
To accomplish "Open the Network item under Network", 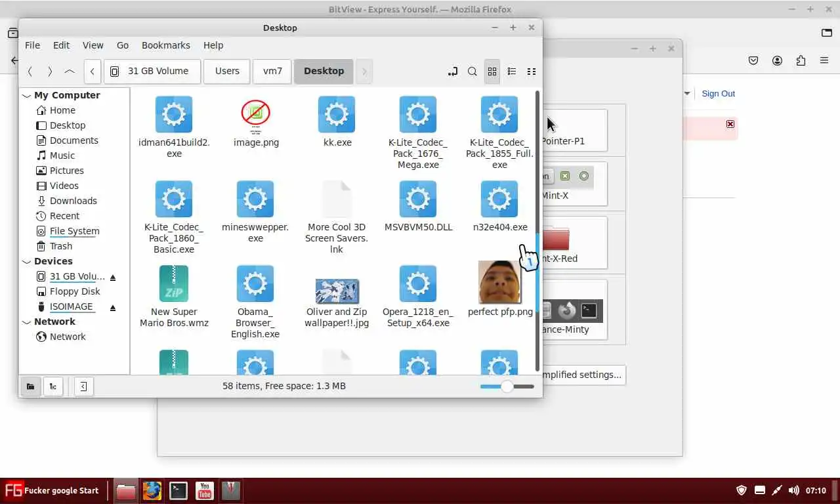I will click(68, 337).
